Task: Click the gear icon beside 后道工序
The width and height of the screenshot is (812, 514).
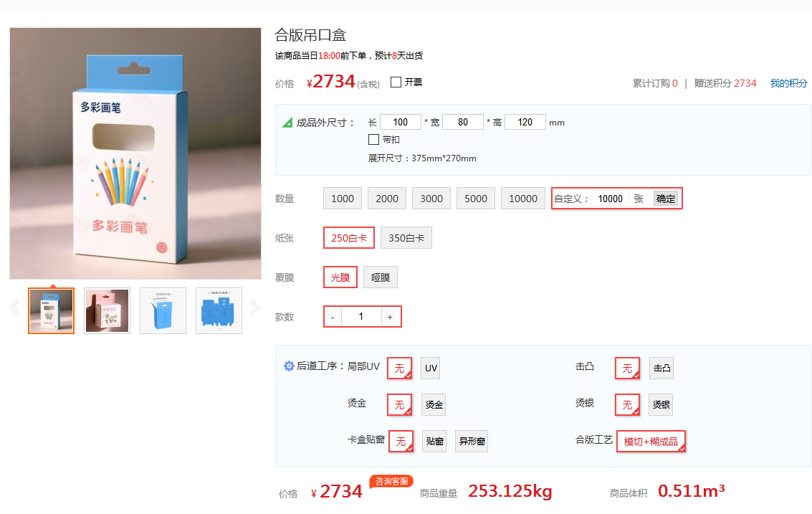Action: click(289, 366)
